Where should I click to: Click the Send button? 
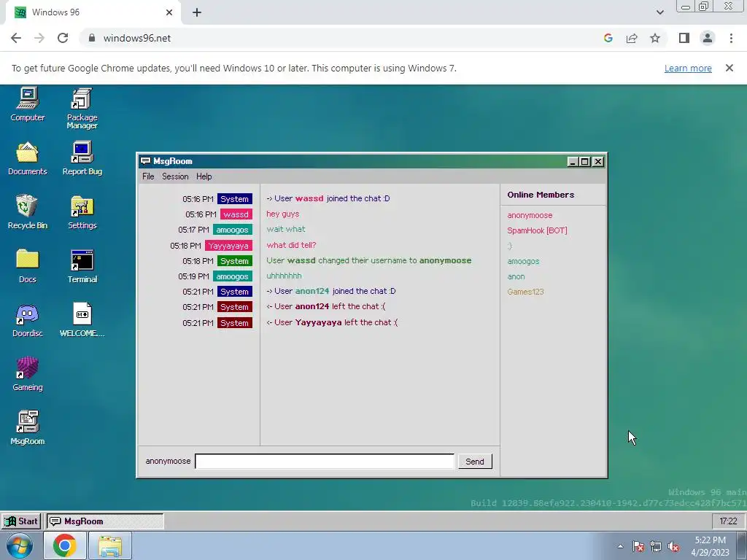click(x=475, y=462)
